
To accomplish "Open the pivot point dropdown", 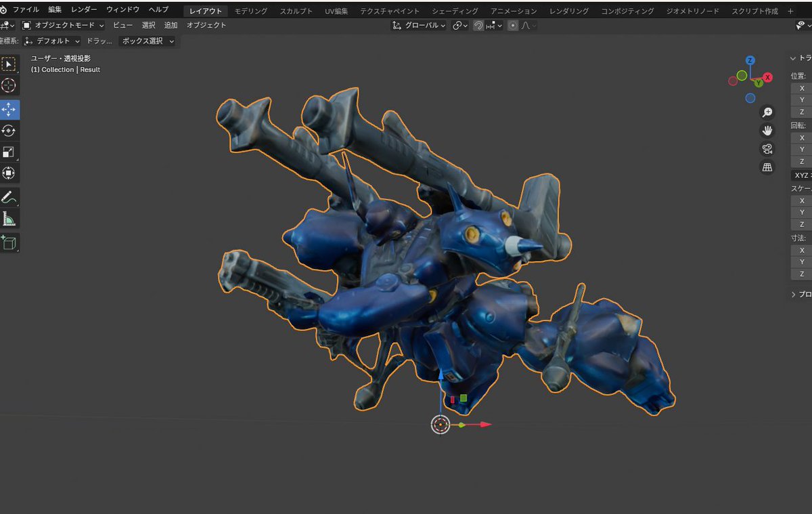I will [x=460, y=25].
